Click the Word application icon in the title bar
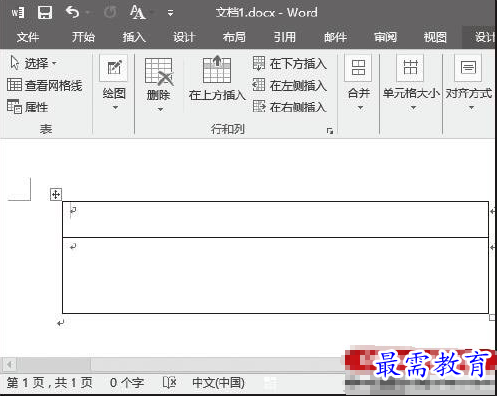The width and height of the screenshot is (497, 396). point(18,13)
